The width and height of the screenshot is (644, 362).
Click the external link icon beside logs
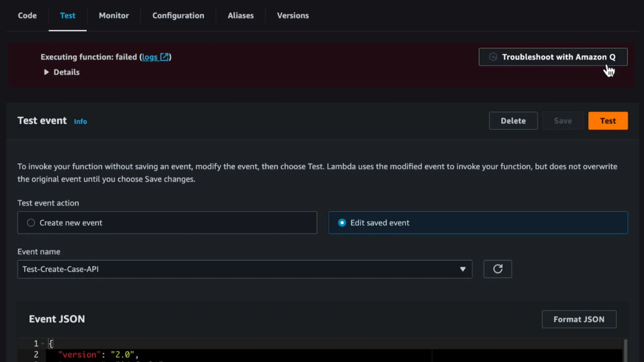(164, 57)
